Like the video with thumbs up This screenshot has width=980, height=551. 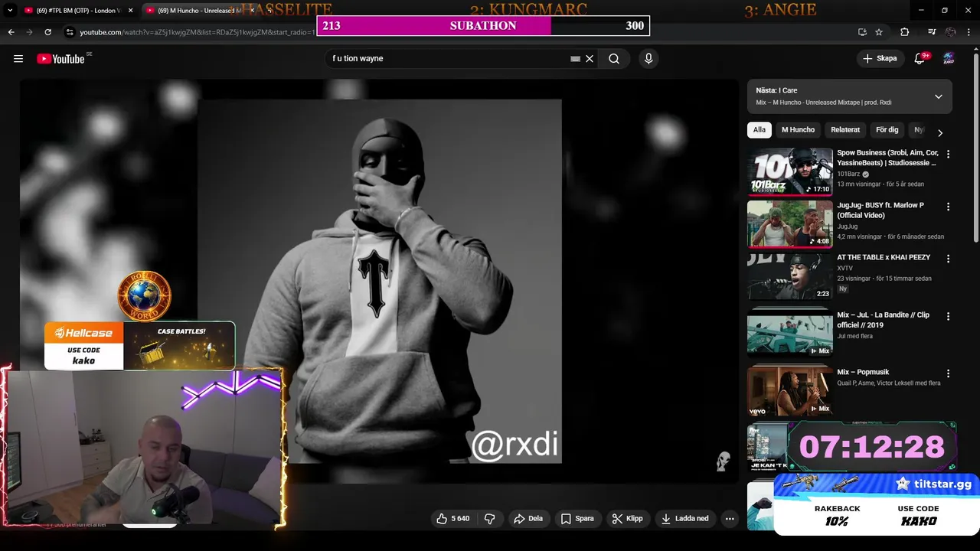tap(452, 519)
